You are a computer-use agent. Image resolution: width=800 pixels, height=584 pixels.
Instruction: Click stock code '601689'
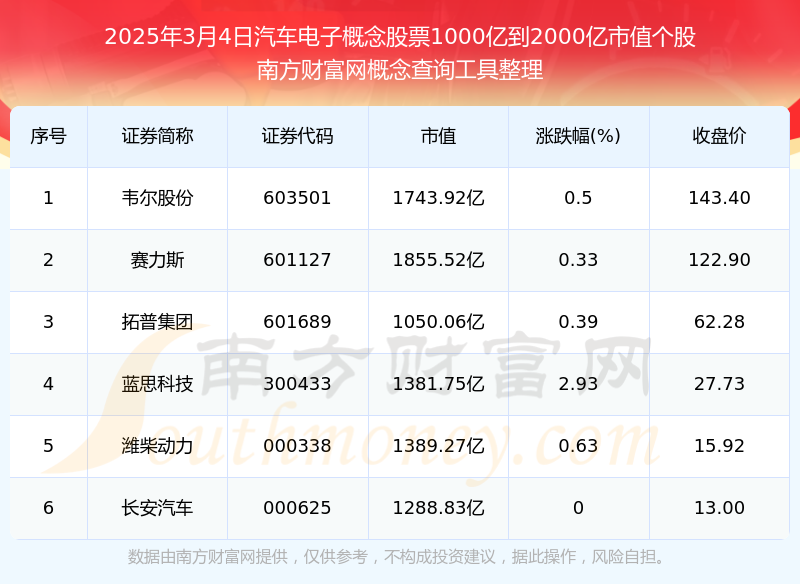click(x=297, y=322)
